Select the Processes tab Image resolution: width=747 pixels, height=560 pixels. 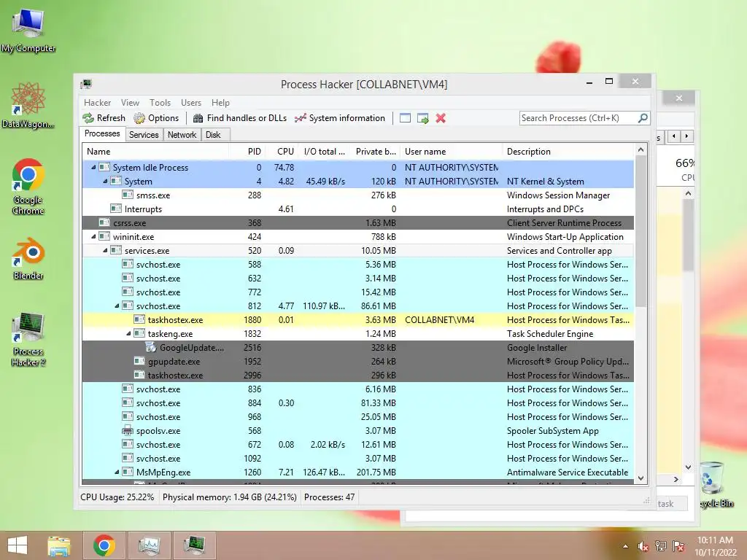pos(102,134)
